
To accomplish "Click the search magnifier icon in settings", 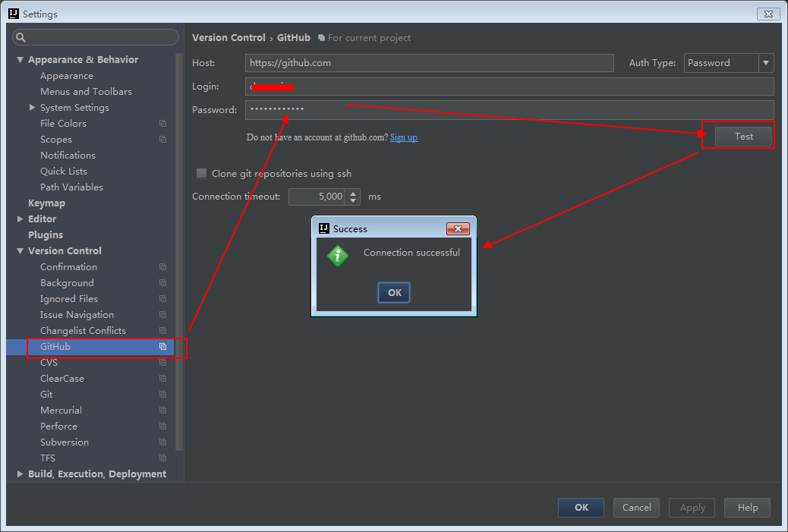I will pos(20,37).
